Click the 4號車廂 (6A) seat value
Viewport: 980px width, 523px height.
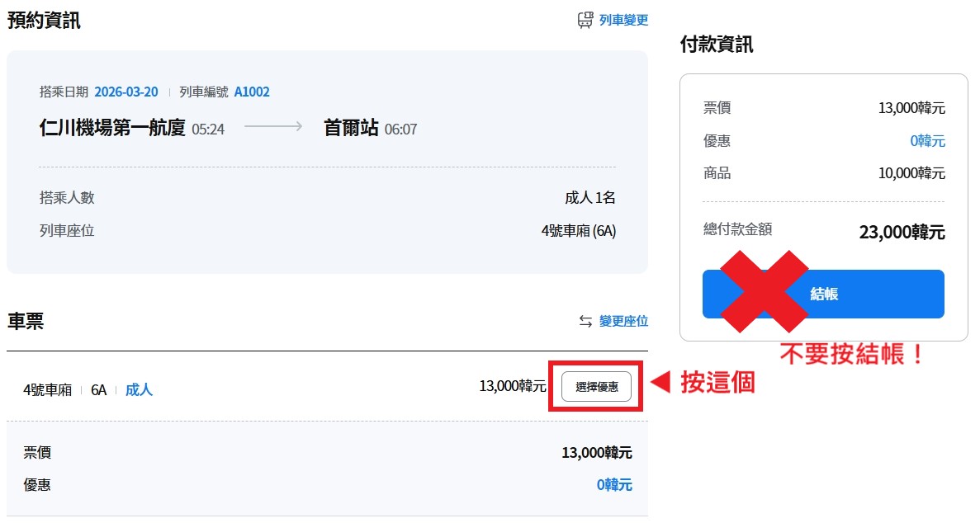(x=578, y=231)
